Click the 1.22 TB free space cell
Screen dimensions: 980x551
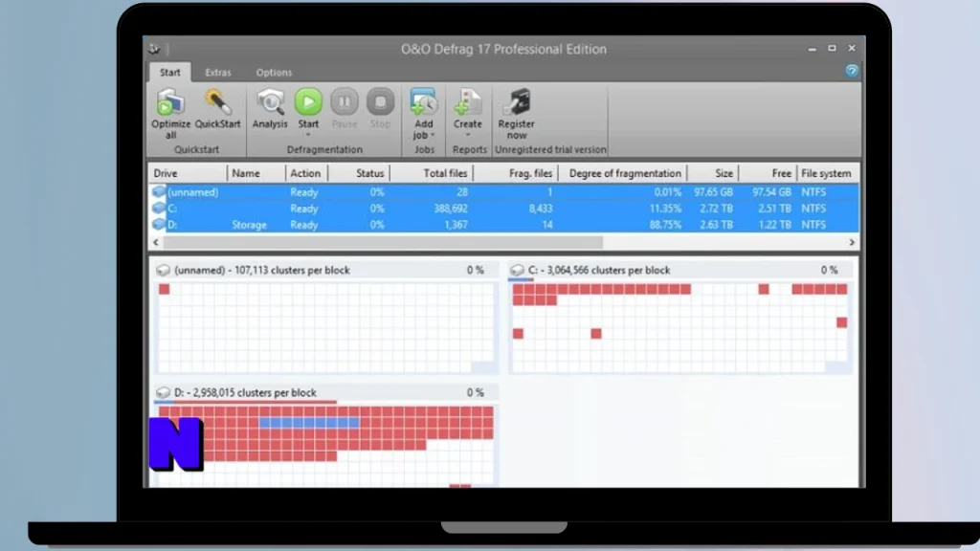(774, 225)
